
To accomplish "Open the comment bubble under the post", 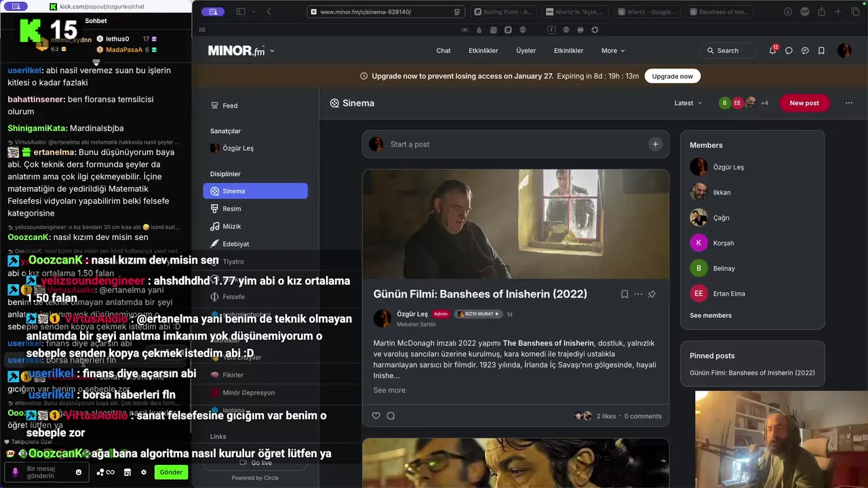I will (x=391, y=415).
